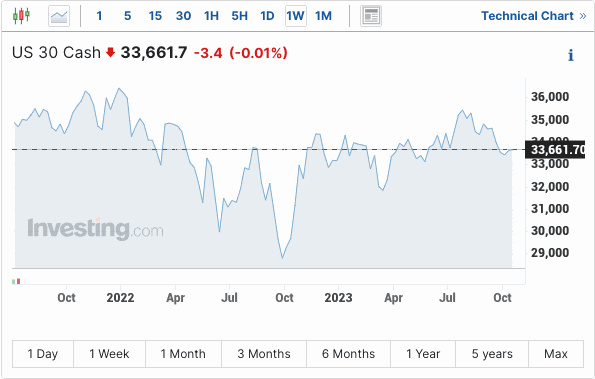
Task: Click the 29,000 axis label
Action: tap(550, 253)
